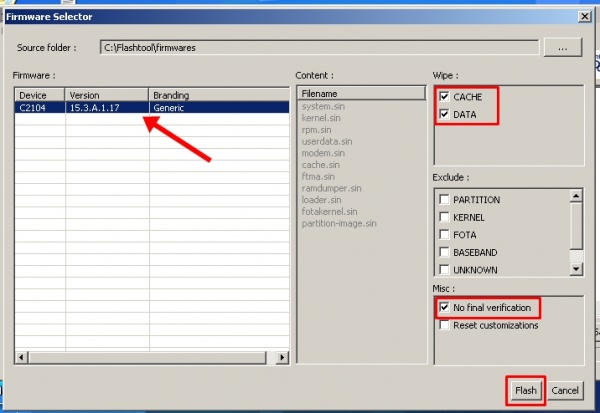Click the Exclude list scrollbar thumb
600x413 pixels.
point(576,226)
